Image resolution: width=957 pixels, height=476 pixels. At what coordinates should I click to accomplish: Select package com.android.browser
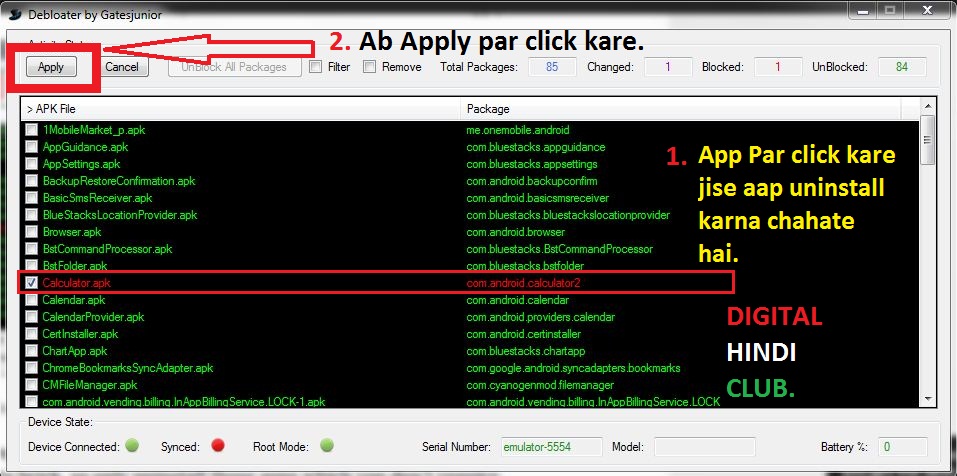[516, 232]
